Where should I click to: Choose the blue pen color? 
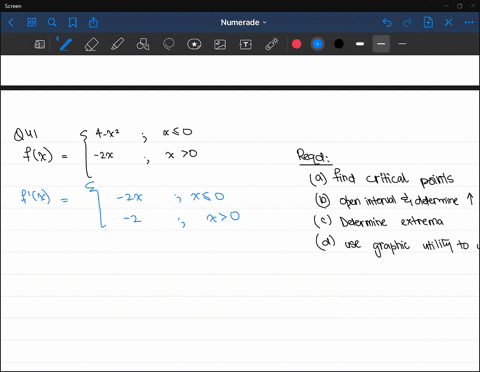point(318,44)
